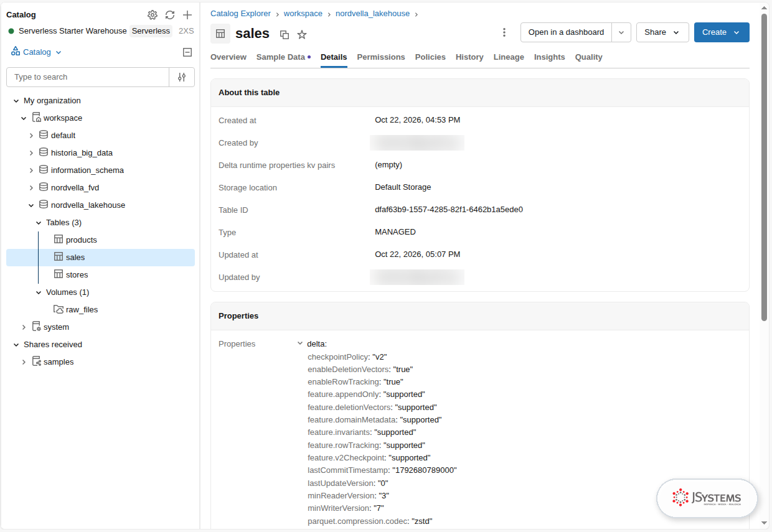
Task: Click the nordvella_fvd schema icon
Action: tap(44, 187)
